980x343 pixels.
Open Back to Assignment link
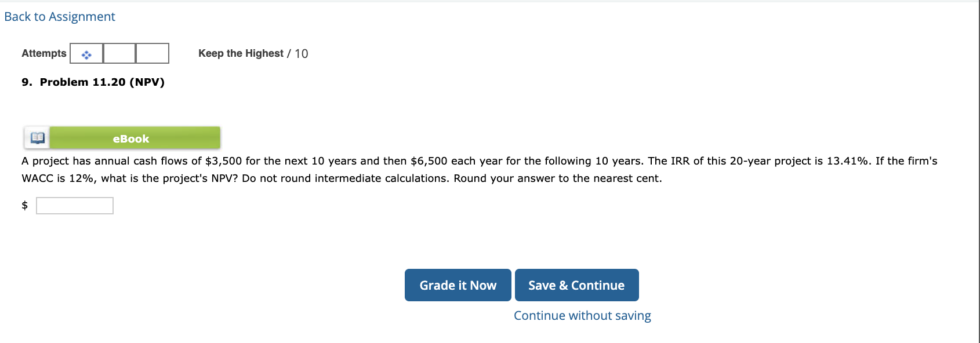[59, 16]
